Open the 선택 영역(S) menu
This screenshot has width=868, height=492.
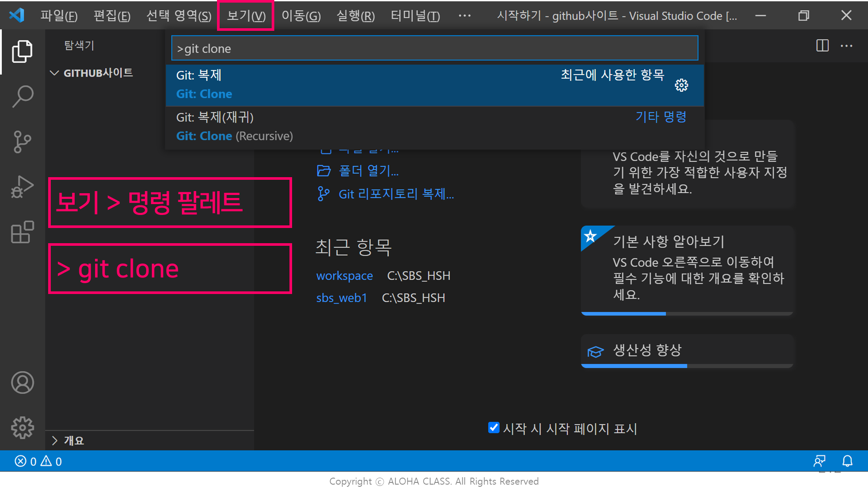pos(179,16)
